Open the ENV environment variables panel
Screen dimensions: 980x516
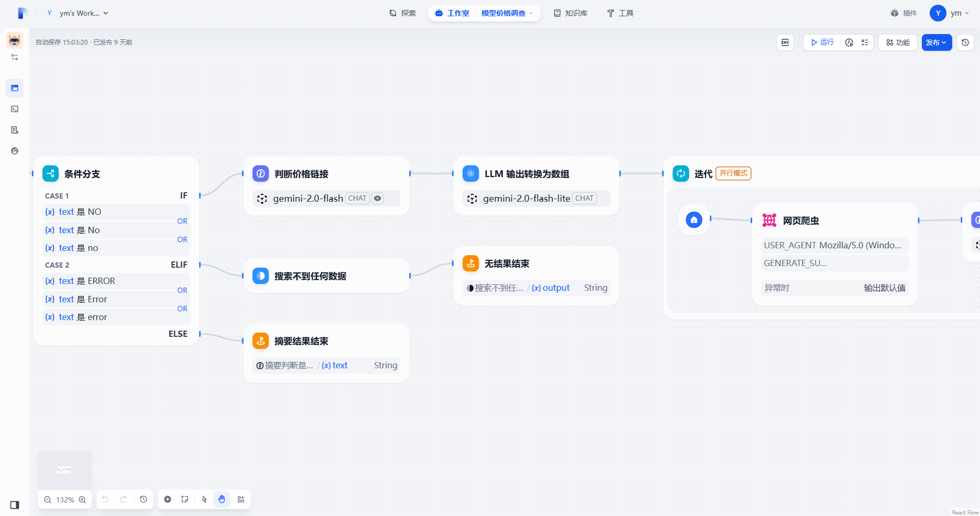[x=785, y=42]
